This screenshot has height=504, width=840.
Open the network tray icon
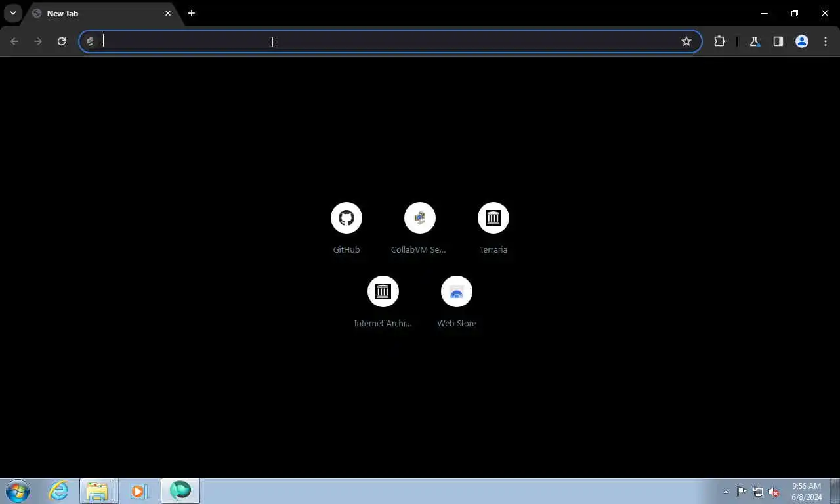click(758, 492)
